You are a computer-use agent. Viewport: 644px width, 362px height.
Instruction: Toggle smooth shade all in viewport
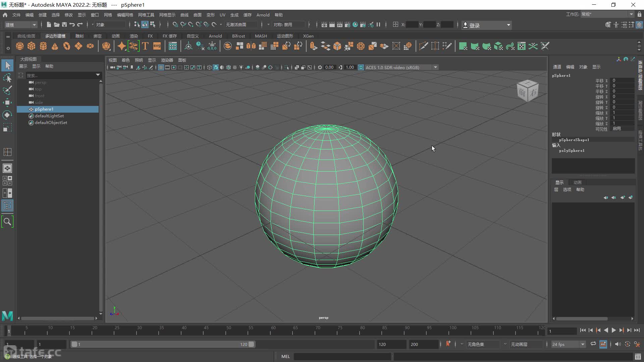(x=216, y=67)
